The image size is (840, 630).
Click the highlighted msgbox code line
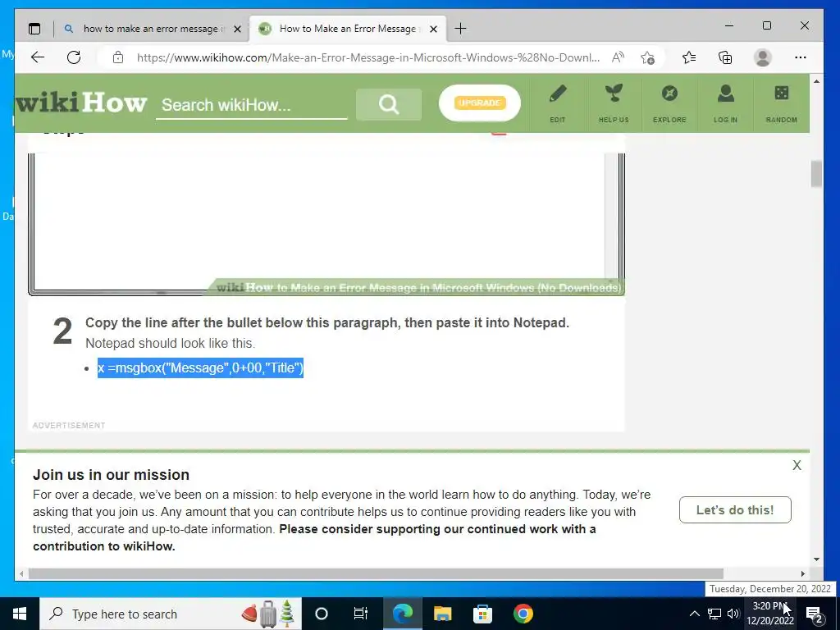[x=200, y=368]
